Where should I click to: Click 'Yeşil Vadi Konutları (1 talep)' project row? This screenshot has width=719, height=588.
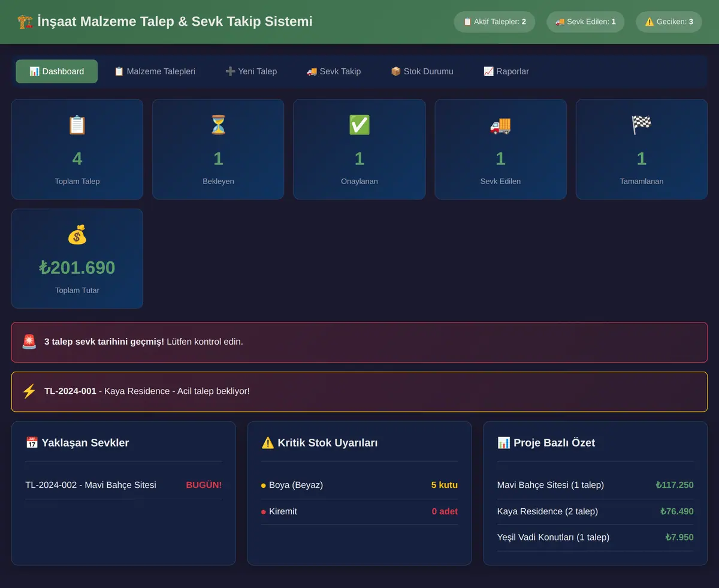click(x=595, y=537)
